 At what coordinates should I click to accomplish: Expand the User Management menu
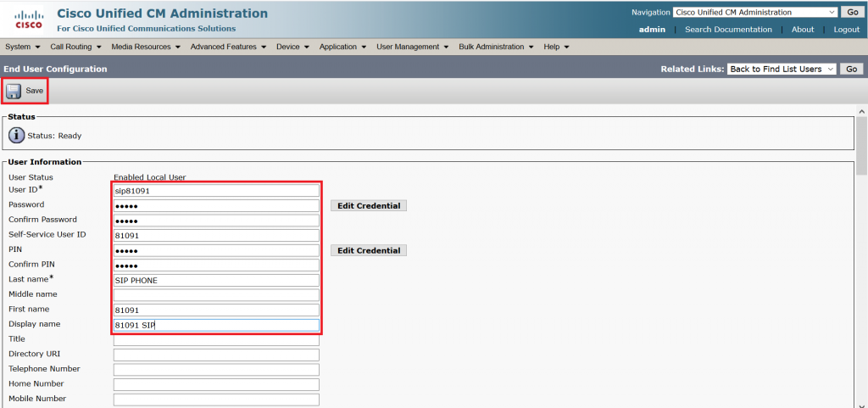click(412, 47)
